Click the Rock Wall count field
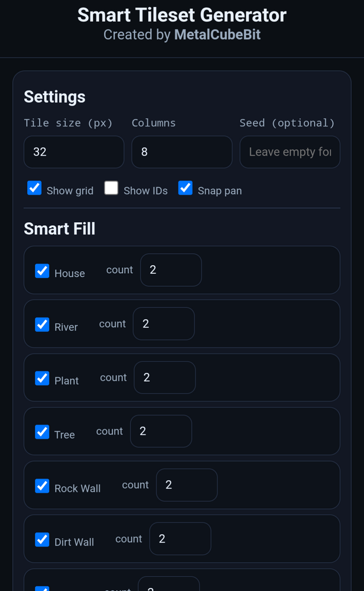The image size is (364, 591). 187,485
